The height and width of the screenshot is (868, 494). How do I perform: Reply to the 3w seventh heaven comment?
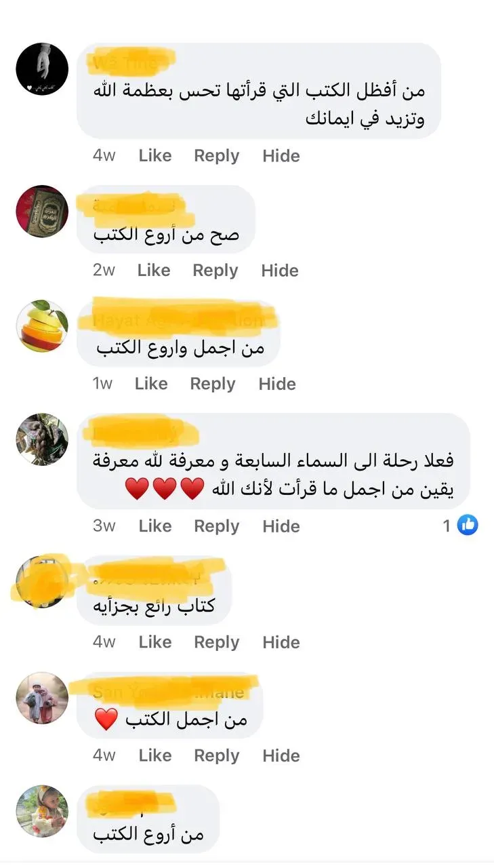[217, 526]
